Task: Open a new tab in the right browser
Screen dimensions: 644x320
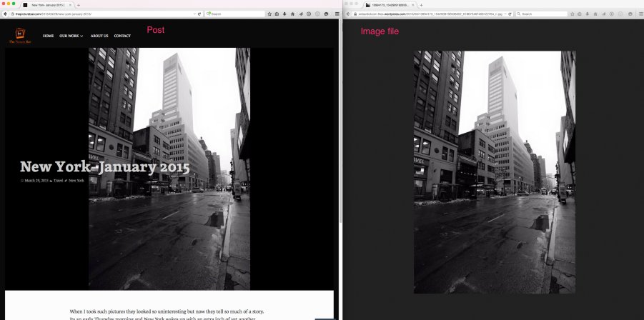Action: pos(422,5)
